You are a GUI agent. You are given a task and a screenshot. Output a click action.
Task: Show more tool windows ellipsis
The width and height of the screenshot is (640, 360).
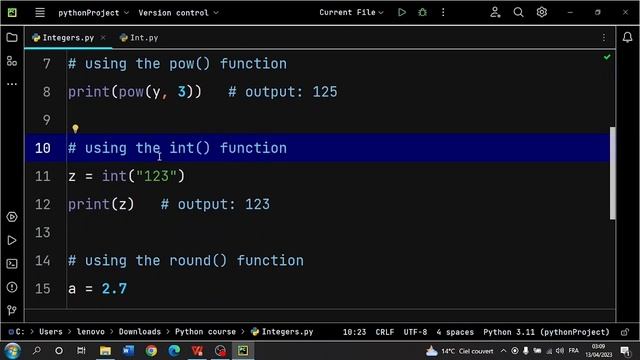pos(12,84)
